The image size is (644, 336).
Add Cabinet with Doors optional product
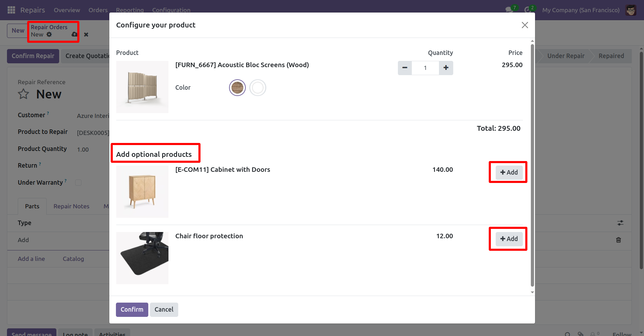click(509, 172)
